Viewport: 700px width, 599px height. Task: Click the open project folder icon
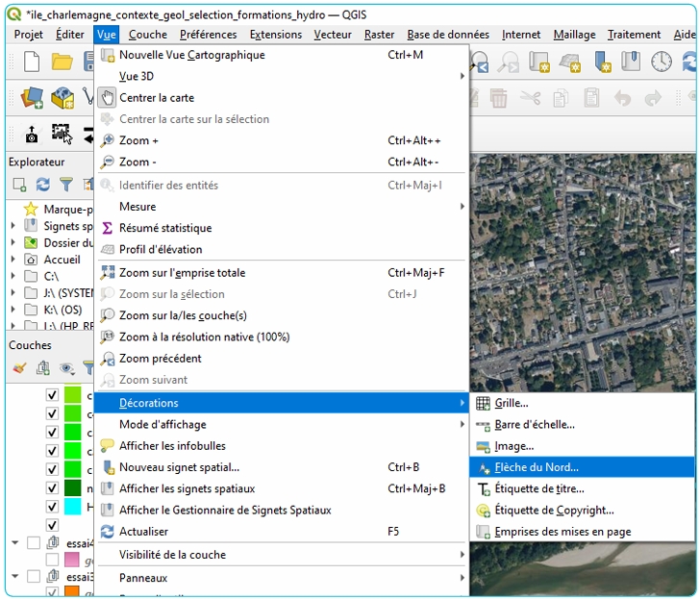[x=62, y=62]
